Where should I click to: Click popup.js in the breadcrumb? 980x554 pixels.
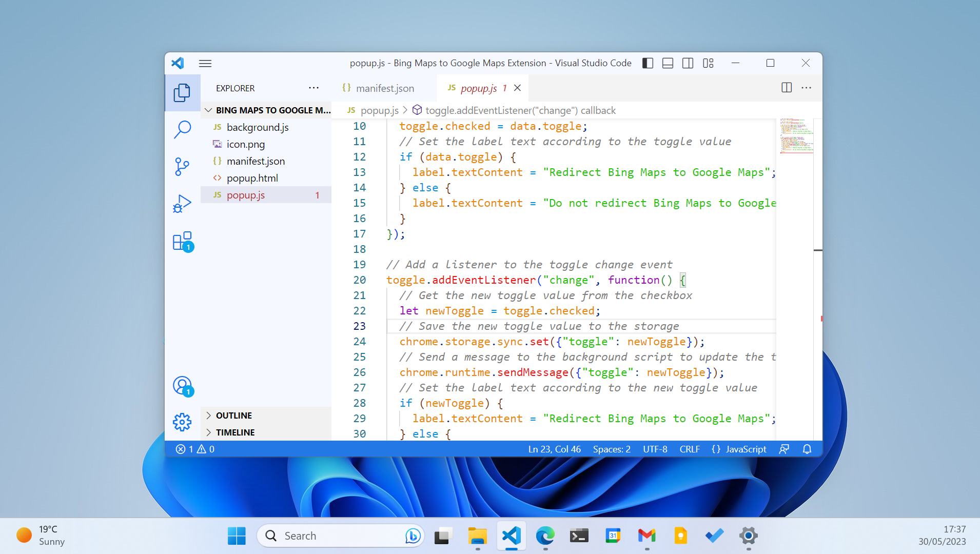pos(373,110)
